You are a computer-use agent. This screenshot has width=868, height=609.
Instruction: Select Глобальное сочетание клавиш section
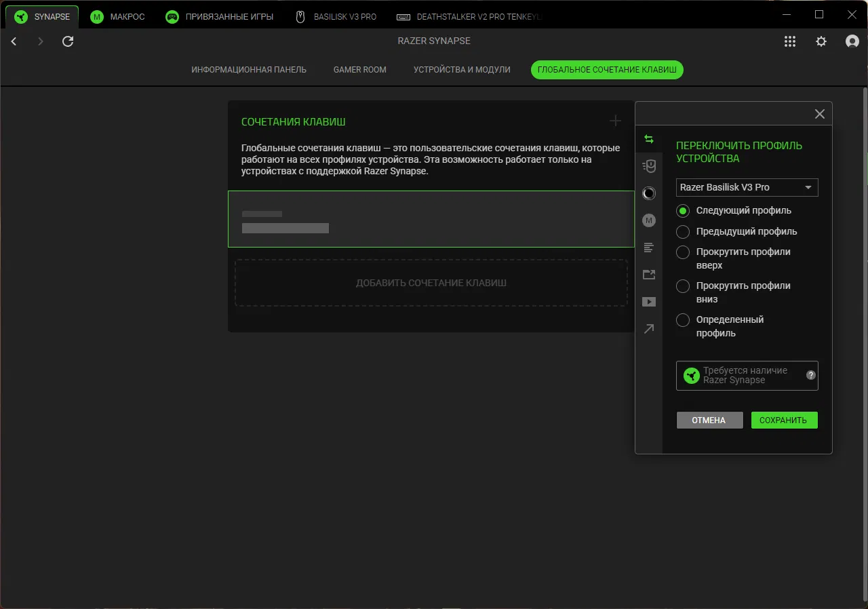click(x=607, y=70)
